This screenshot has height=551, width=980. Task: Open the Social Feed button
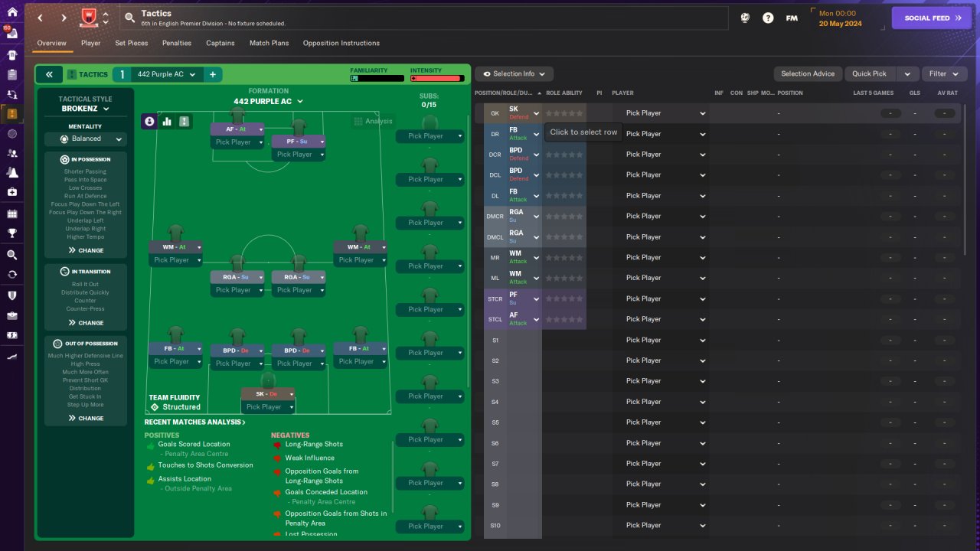pyautogui.click(x=931, y=18)
